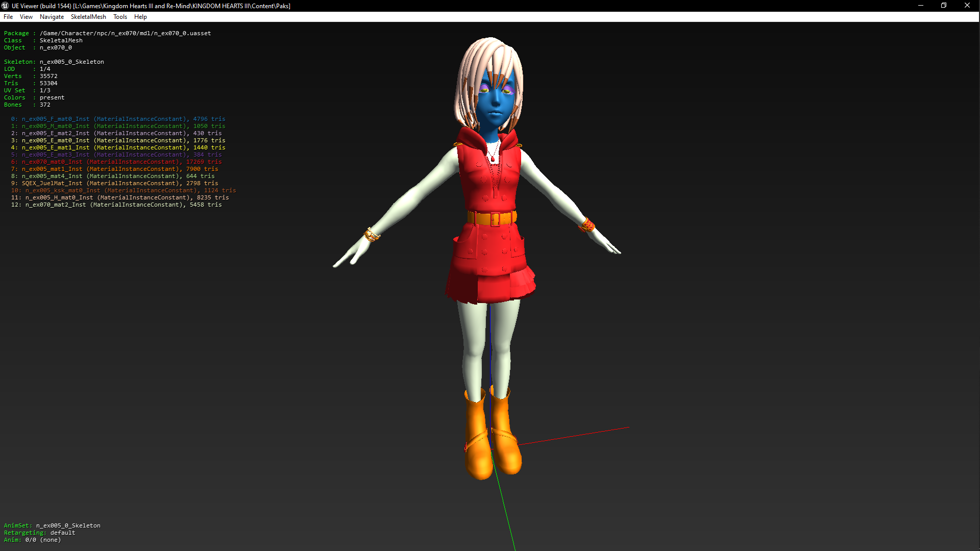
Task: Click the Colors present line
Action: (34, 97)
